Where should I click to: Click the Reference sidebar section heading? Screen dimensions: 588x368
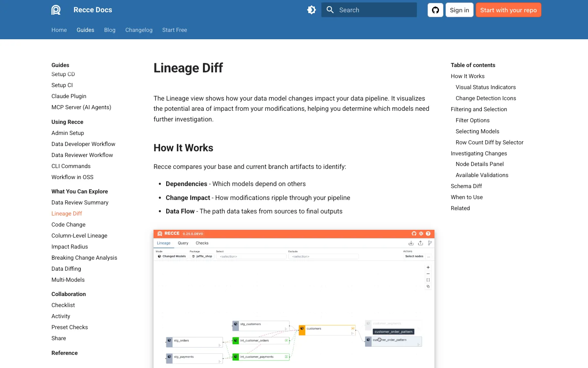pyautogui.click(x=65, y=353)
